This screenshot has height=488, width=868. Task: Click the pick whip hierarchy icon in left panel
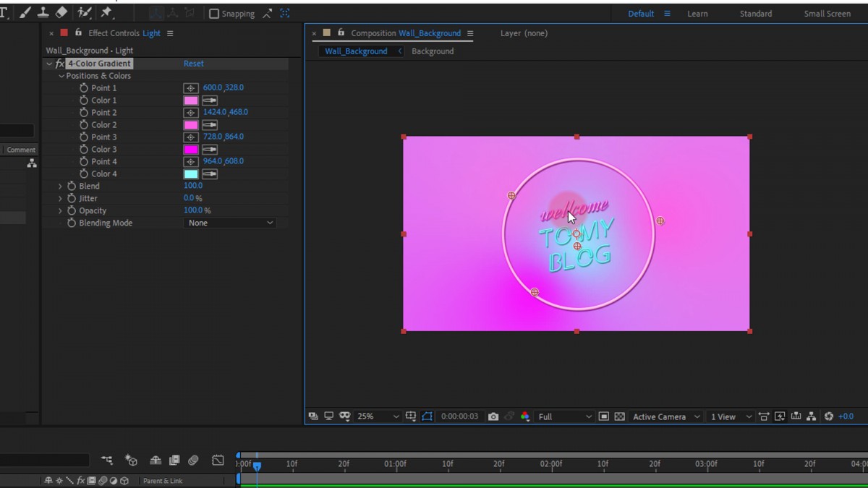[32, 163]
